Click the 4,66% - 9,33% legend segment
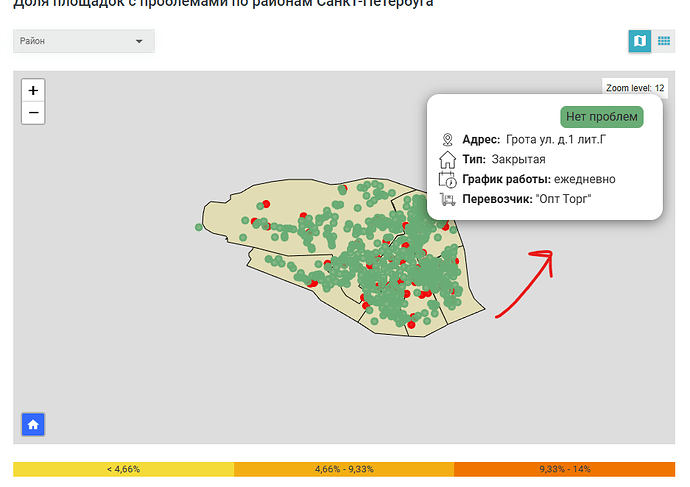The width and height of the screenshot is (690, 487). pyautogui.click(x=343, y=469)
